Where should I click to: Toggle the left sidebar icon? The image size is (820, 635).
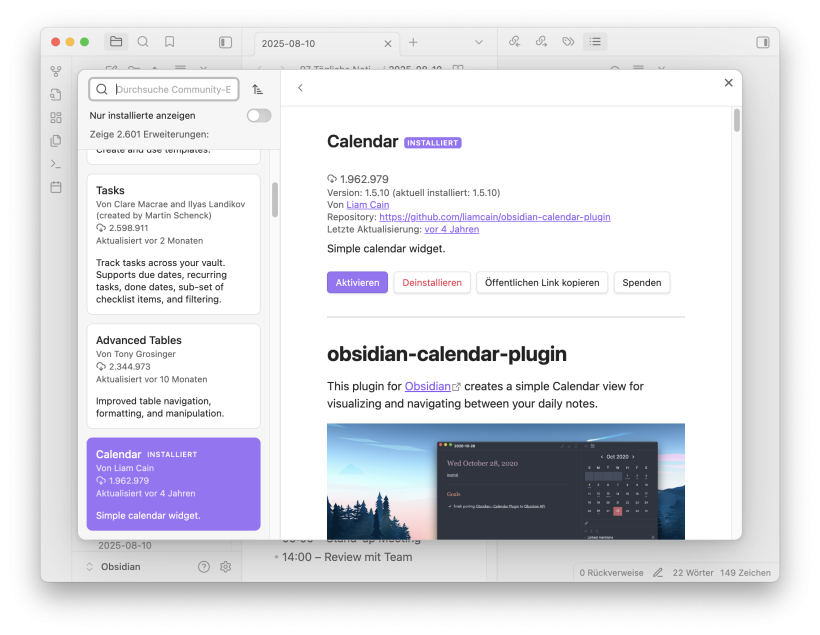225,42
